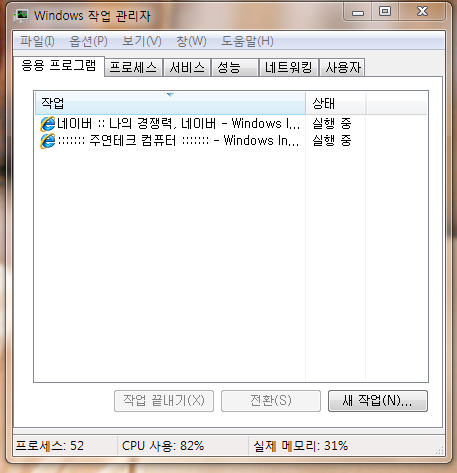Screen dimensions: 457x473
Task: Open the 파일(F) menu
Action: (37, 41)
